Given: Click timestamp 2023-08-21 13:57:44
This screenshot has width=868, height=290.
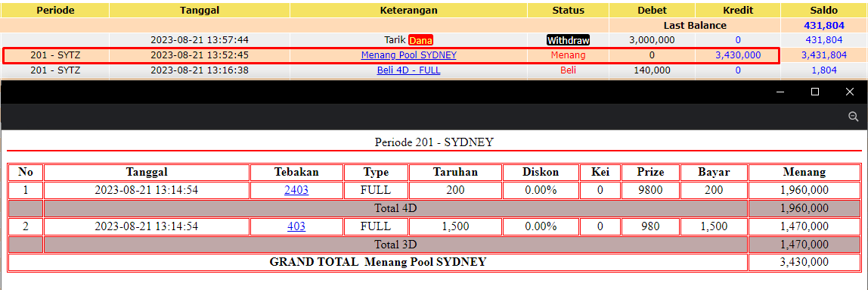Looking at the screenshot, I should tap(200, 40).
